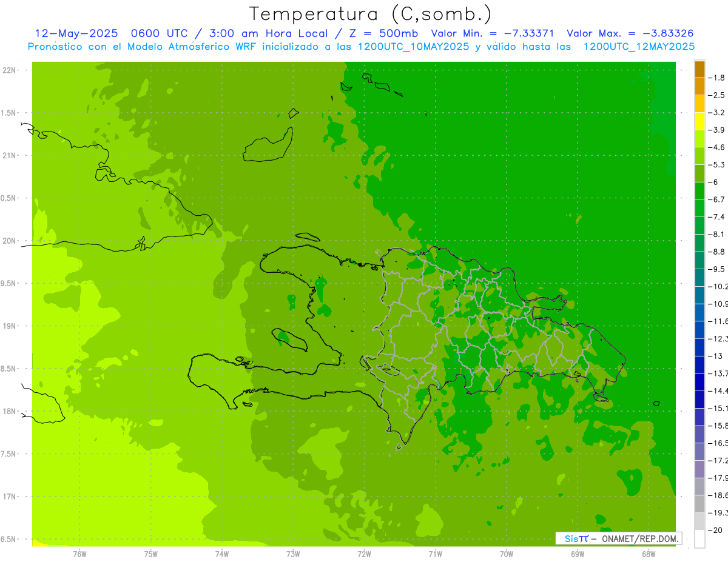Click the '73W' longitude label

pyautogui.click(x=293, y=554)
